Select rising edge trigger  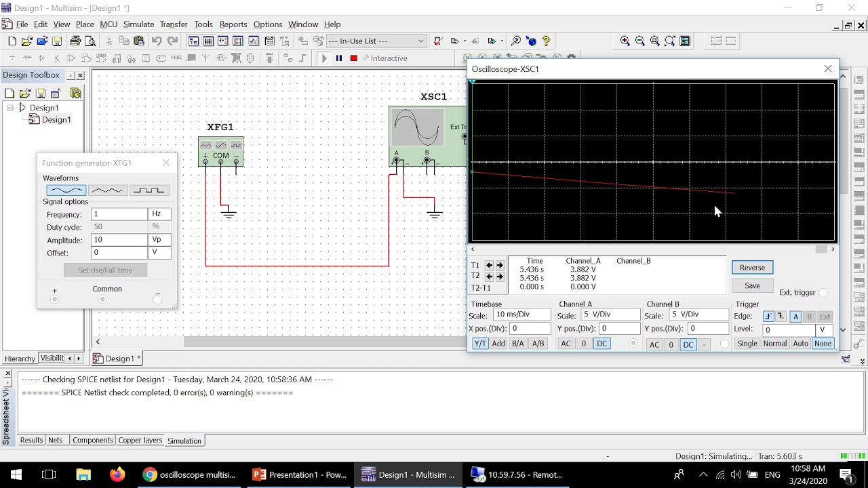click(x=768, y=317)
